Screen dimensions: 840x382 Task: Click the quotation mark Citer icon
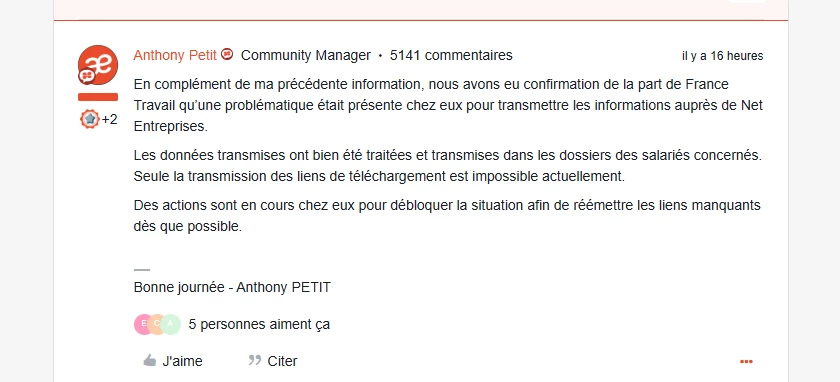(255, 360)
